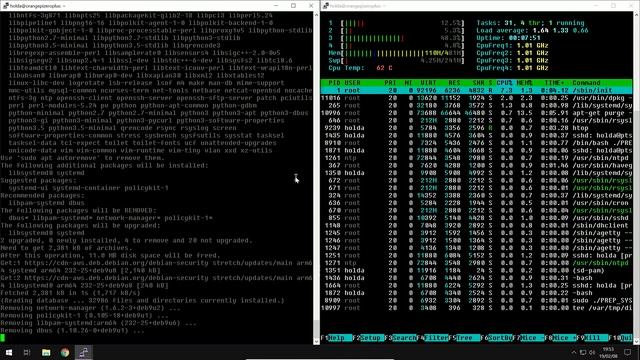
Task: Sort htop by the VIRT column header
Action: pyautogui.click(x=428, y=83)
